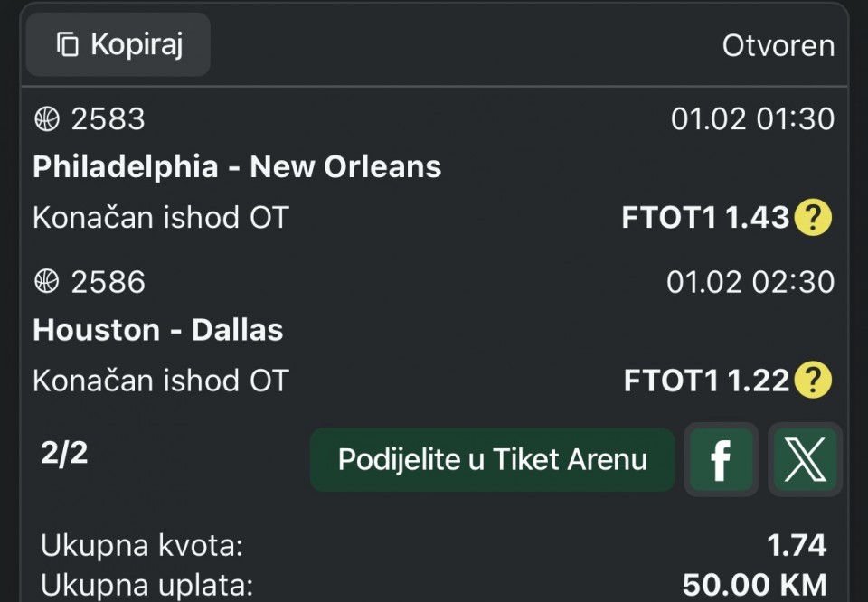Viewport: 868px width, 602px height.
Task: Select the Philadelphia - New Orleans match
Action: [x=237, y=166]
